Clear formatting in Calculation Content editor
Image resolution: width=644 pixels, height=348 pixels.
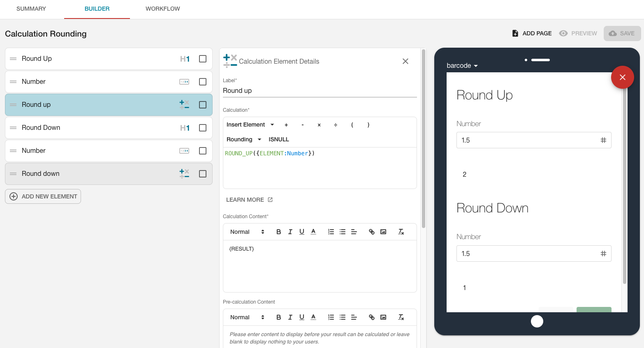pyautogui.click(x=401, y=232)
